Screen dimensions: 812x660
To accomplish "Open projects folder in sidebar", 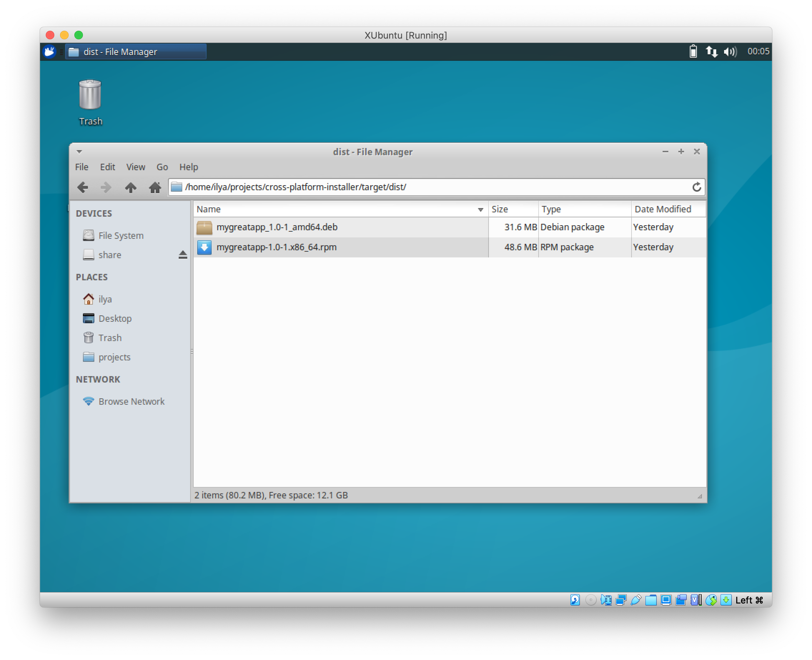I will pos(114,357).
